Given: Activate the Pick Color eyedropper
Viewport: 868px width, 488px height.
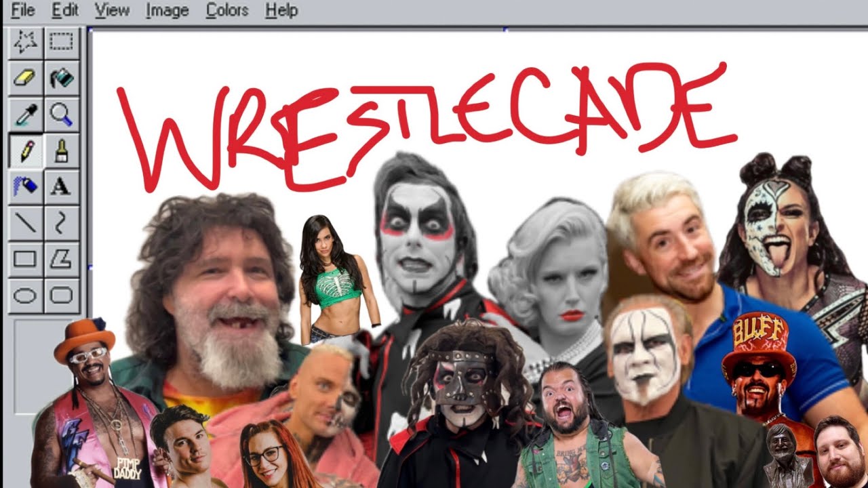Looking at the screenshot, I should 26,114.
